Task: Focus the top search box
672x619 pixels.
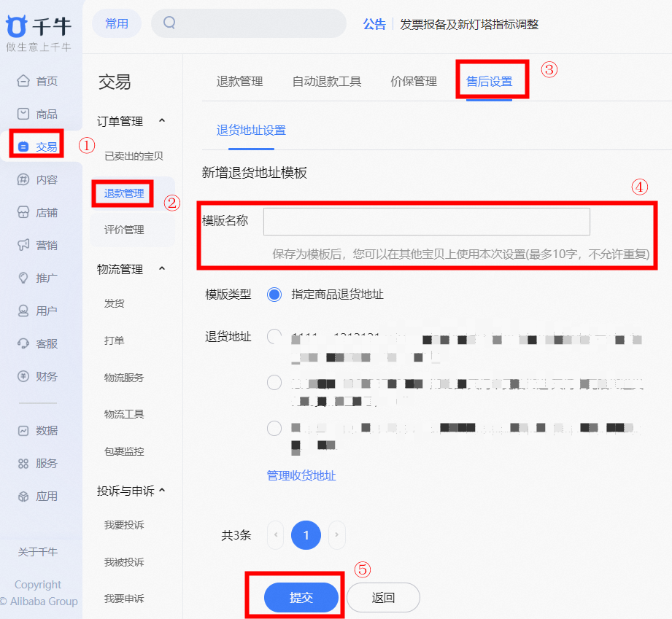Action: (249, 23)
